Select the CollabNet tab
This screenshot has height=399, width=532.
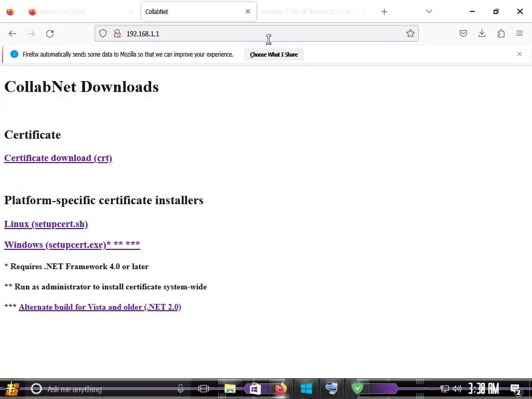click(x=198, y=11)
